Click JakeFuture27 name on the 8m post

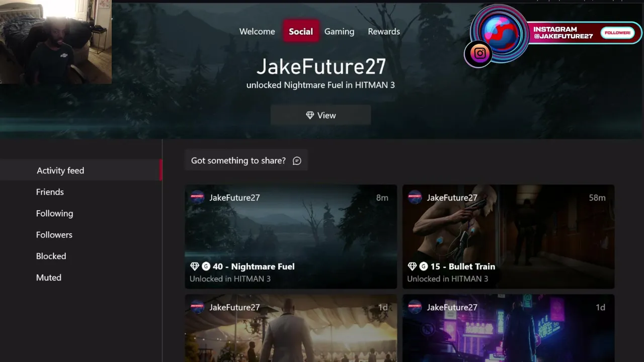click(234, 198)
